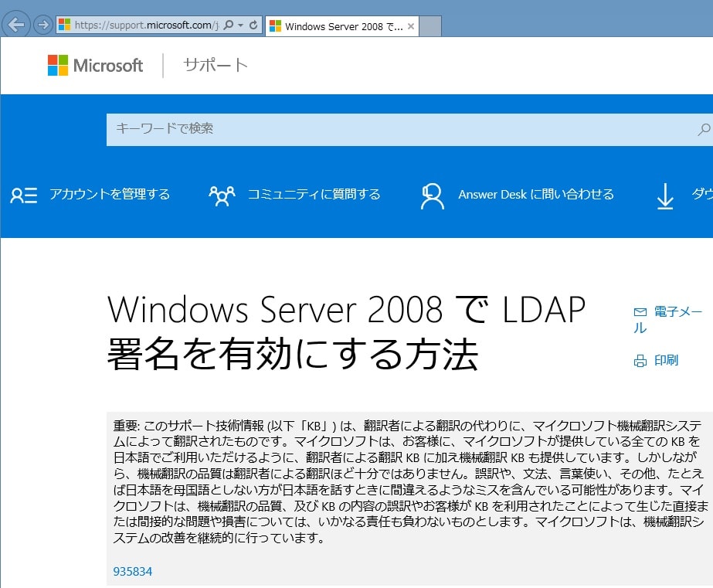The height and width of the screenshot is (588, 713).
Task: Click the browser forward arrow button
Action: [x=43, y=25]
